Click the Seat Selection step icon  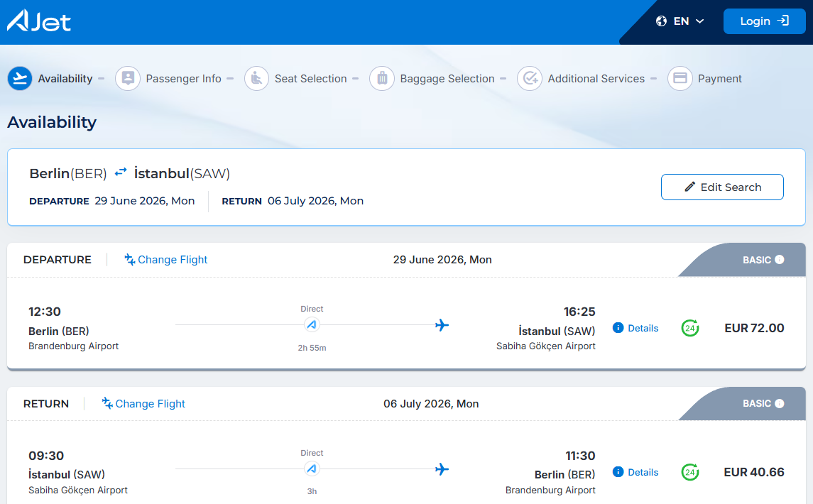(x=256, y=78)
